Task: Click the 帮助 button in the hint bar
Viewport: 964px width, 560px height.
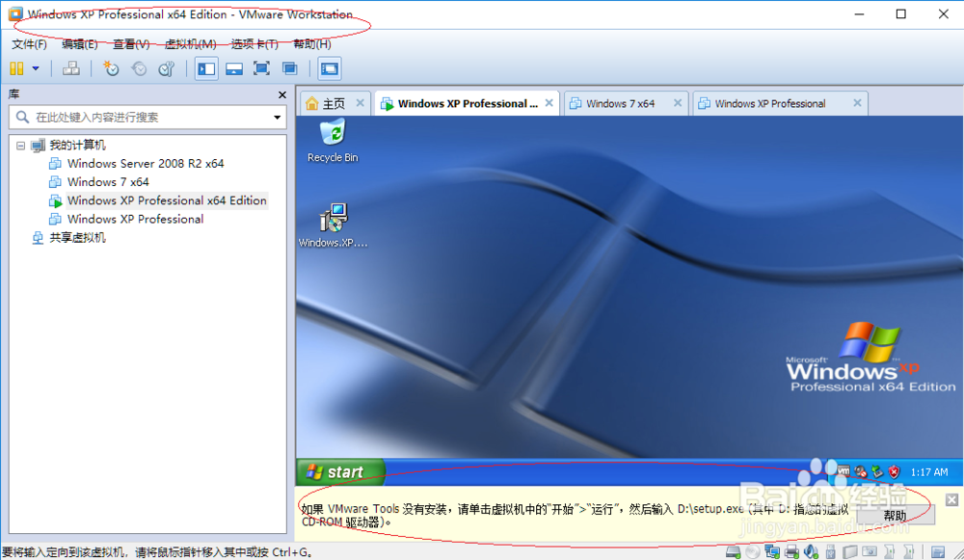Action: 896,515
